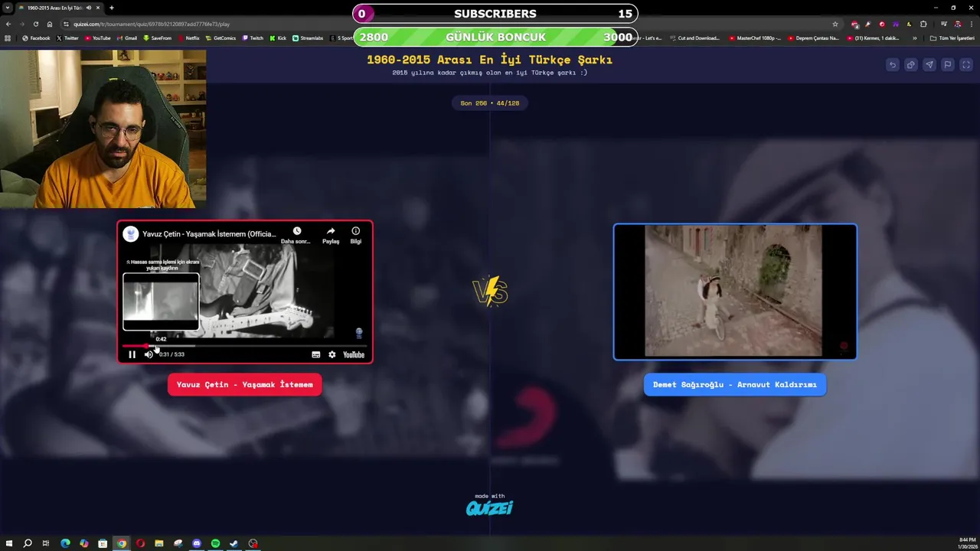Open the Tüm Yer İşaretleri folder
980x551 pixels.
tap(952, 37)
